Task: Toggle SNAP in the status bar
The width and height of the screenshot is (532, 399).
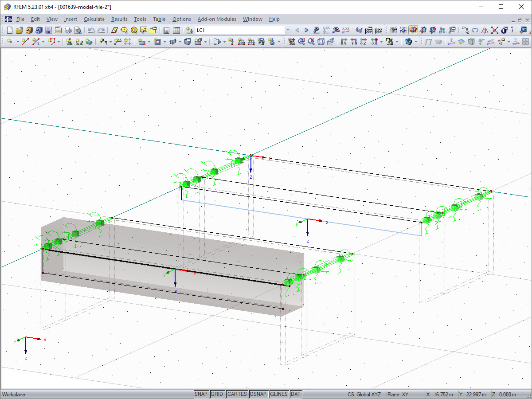Action: [x=201, y=394]
